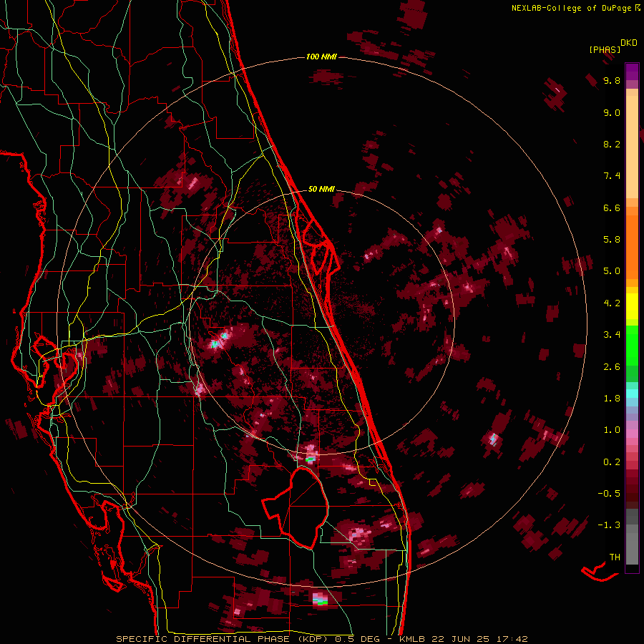Click the 2.6 value on the color scale

612,367
